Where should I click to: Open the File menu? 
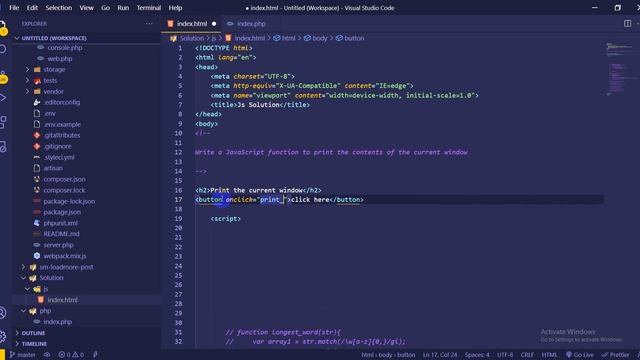[x=14, y=8]
